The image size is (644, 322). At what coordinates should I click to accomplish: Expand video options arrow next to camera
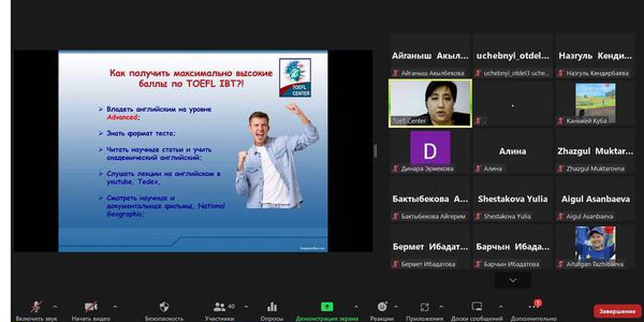click(115, 306)
